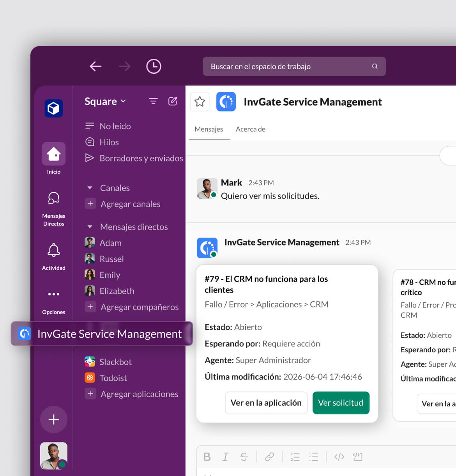Open history clock icon

(x=154, y=66)
